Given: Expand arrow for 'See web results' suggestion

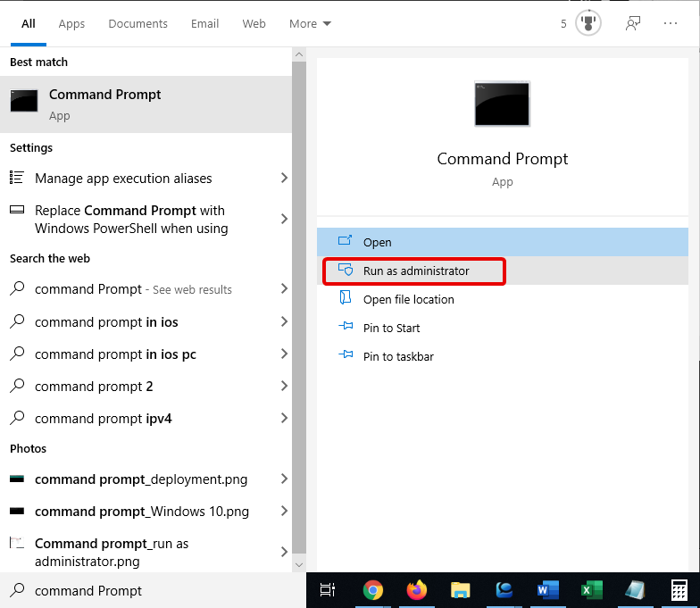Looking at the screenshot, I should coord(284,288).
